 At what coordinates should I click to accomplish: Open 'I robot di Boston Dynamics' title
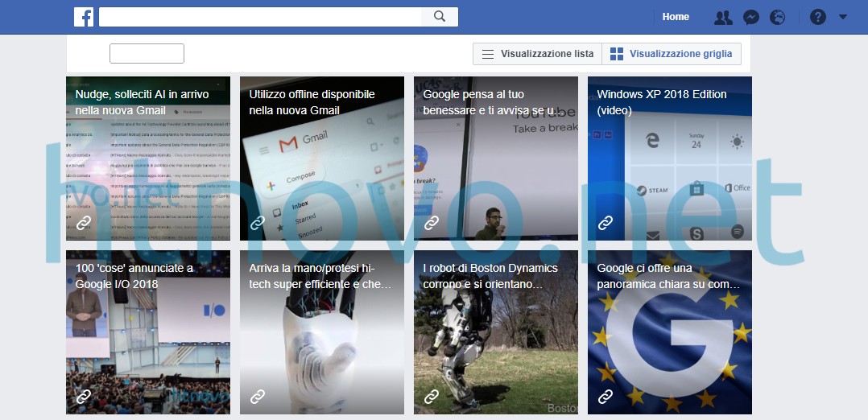490,276
